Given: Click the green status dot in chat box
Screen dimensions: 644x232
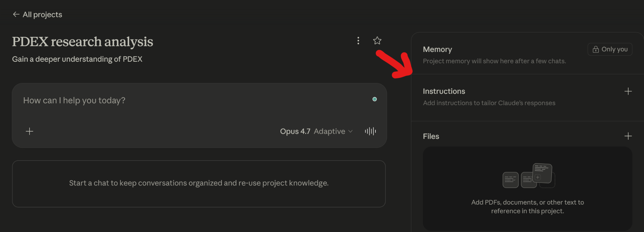Looking at the screenshot, I should click(x=375, y=99).
